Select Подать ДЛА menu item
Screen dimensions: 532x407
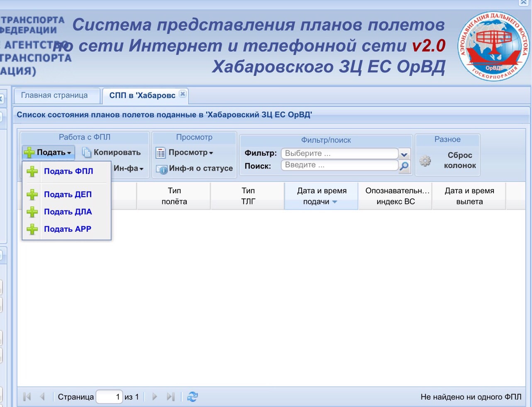68,212
